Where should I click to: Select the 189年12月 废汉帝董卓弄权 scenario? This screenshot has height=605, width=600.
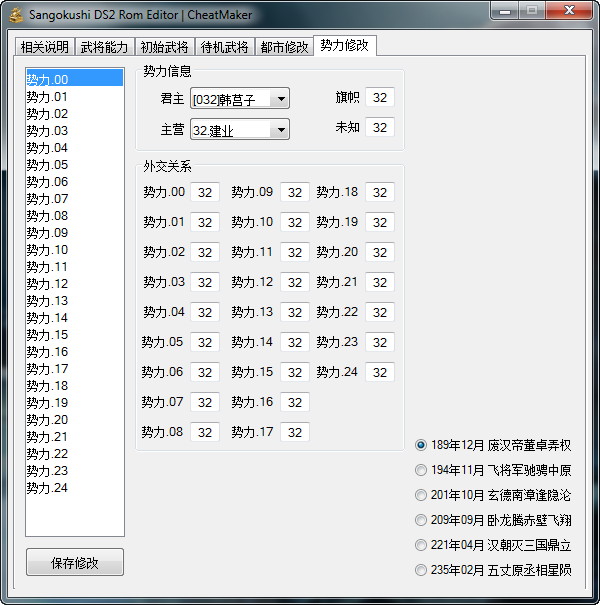(x=421, y=445)
